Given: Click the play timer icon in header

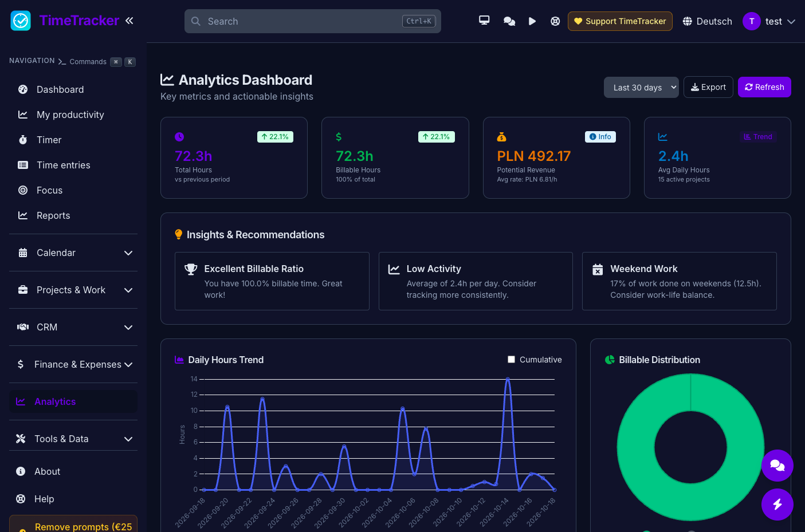Looking at the screenshot, I should coord(532,21).
